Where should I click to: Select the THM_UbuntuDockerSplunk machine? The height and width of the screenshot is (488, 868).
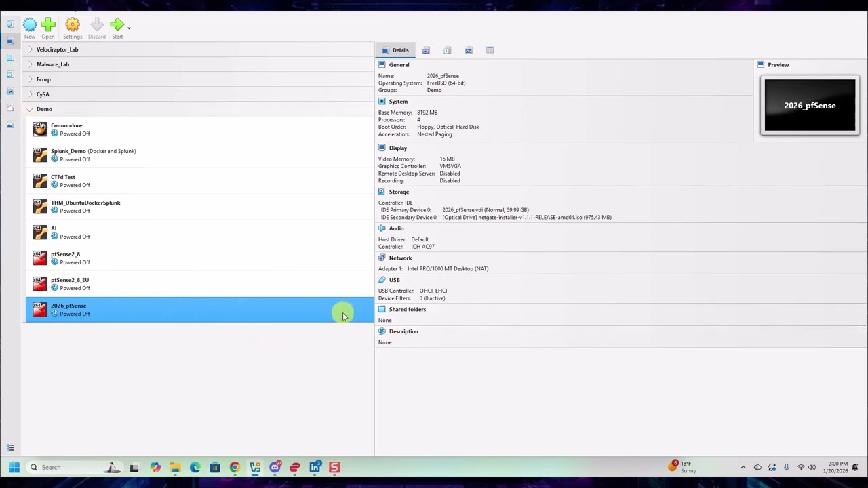(x=200, y=207)
